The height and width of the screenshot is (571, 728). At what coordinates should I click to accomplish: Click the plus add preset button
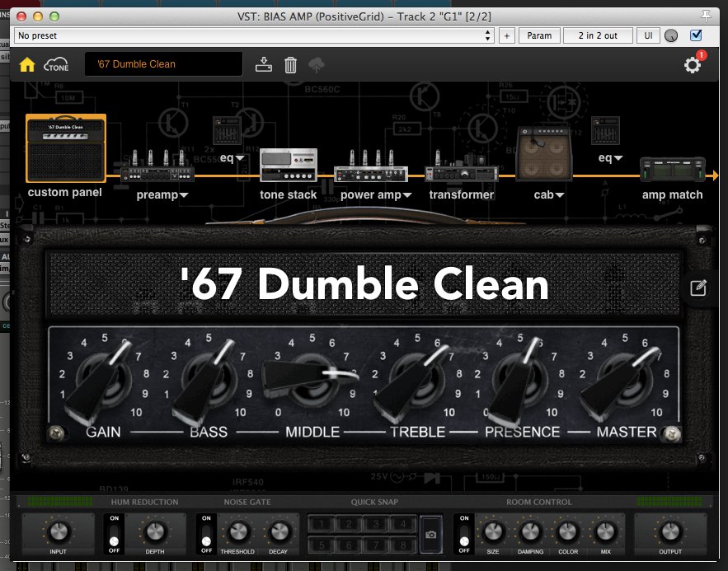[507, 35]
